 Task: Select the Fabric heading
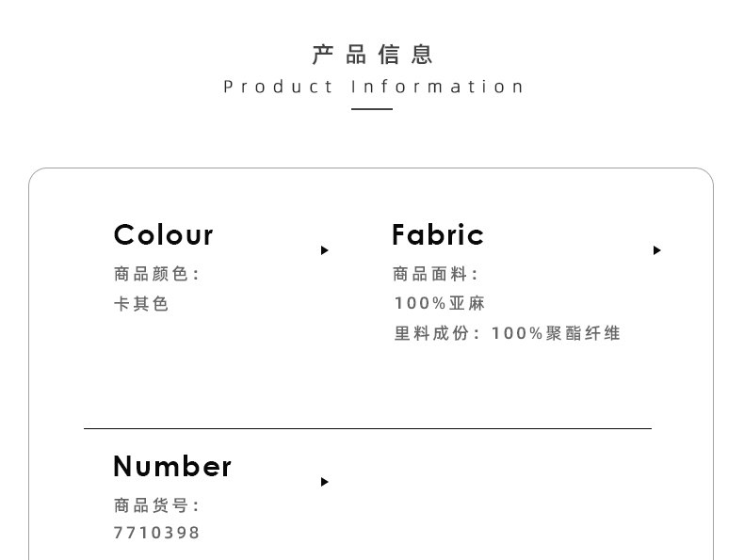point(437,234)
